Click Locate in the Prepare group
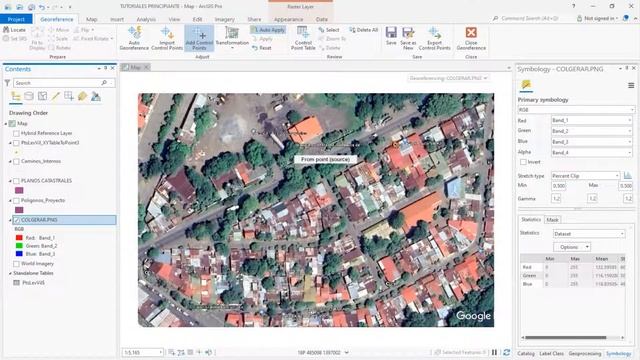 pos(14,30)
